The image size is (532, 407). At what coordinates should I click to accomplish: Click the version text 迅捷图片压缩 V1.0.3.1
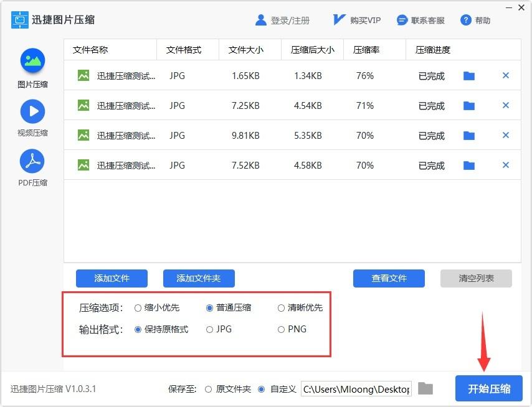tap(53, 389)
